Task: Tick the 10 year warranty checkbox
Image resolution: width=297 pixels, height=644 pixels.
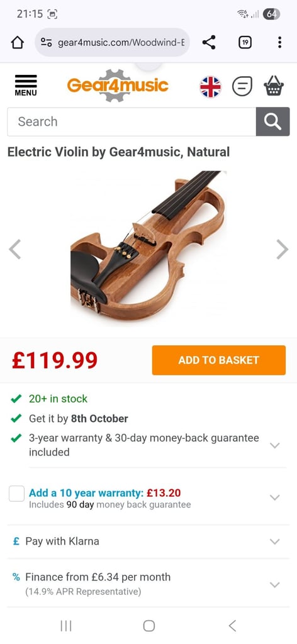Action: click(17, 493)
